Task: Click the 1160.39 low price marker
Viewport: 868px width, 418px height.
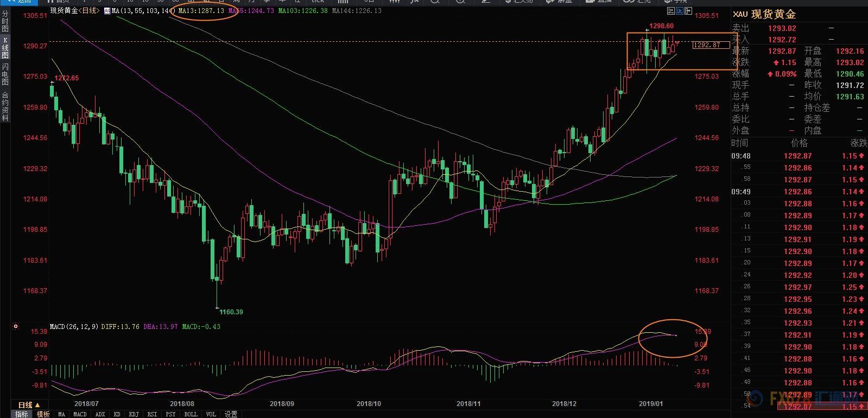Action: [231, 312]
